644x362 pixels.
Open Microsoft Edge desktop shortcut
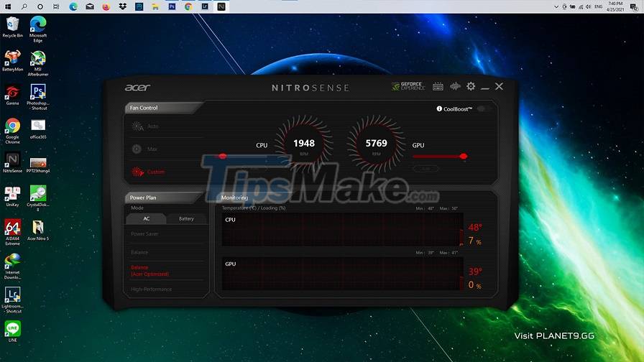(38, 29)
